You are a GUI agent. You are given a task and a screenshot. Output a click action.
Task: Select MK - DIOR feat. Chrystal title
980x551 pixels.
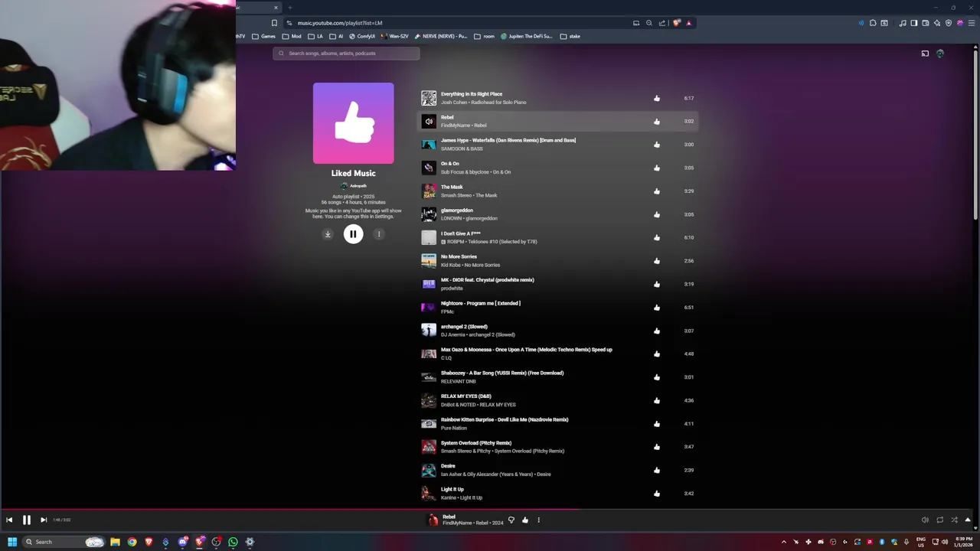pos(488,280)
